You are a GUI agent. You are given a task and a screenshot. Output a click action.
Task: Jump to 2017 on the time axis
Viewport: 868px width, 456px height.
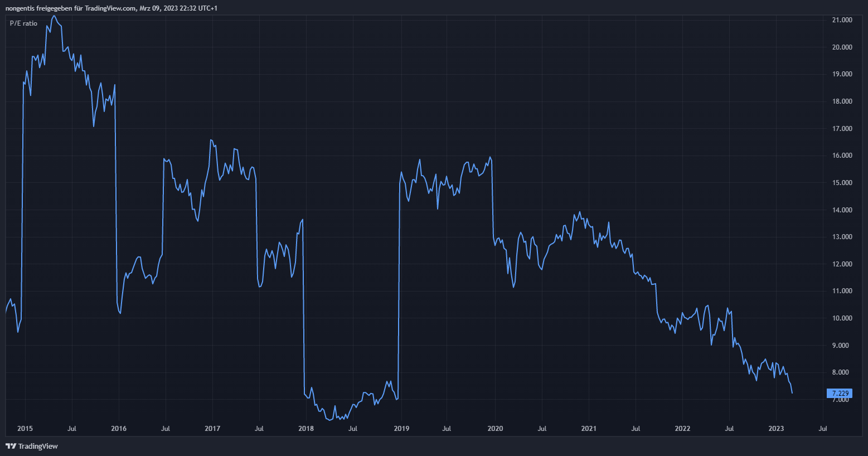(212, 429)
